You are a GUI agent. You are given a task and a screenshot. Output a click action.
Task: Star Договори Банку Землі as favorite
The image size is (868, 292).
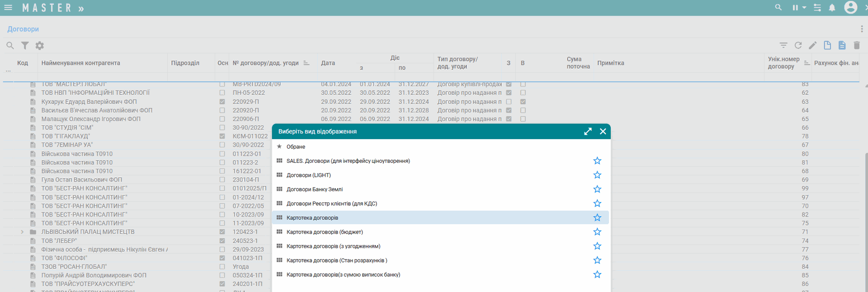pos(597,189)
